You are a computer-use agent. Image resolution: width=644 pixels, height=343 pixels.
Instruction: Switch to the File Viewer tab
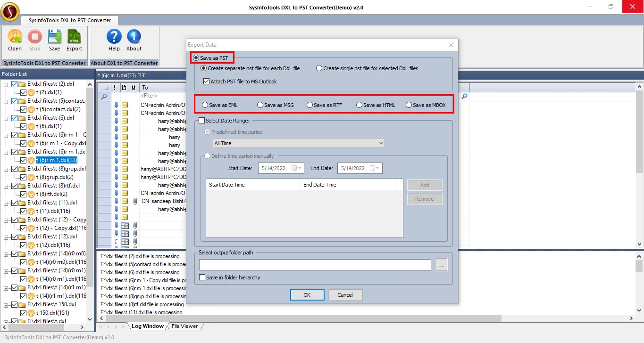(x=184, y=326)
